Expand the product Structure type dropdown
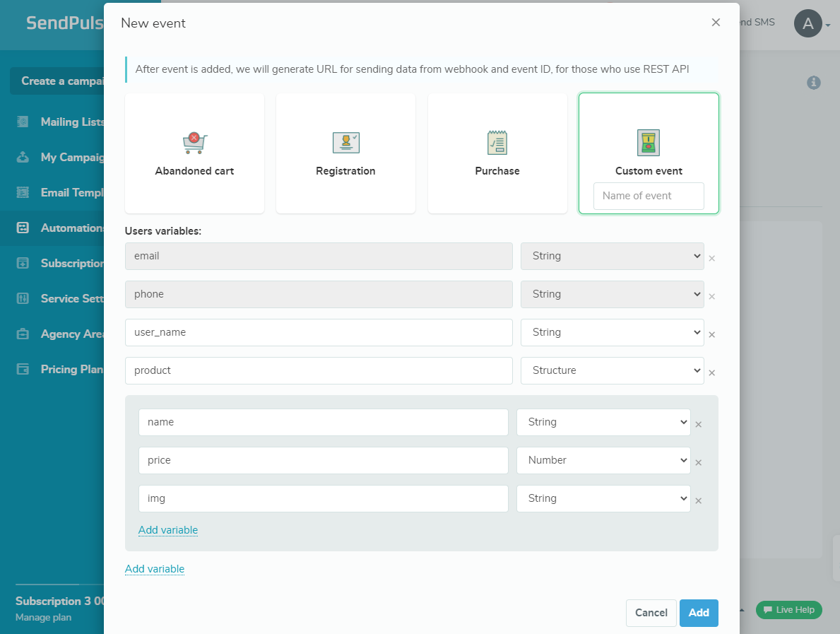This screenshot has width=840, height=634. (x=612, y=370)
